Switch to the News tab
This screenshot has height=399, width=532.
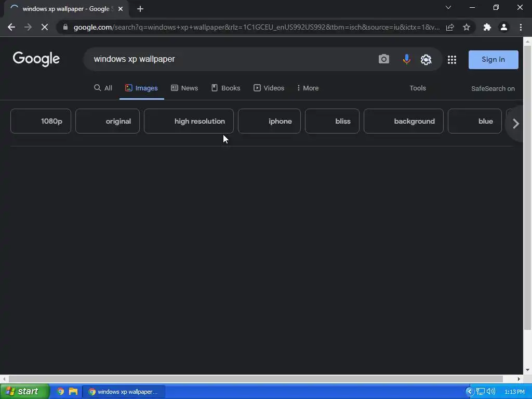(184, 88)
